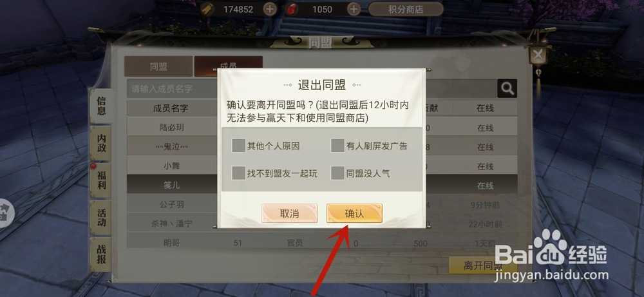The height and width of the screenshot is (297, 644).
Task: Check the 有人刷屏发广告 box
Action: pyautogui.click(x=337, y=146)
